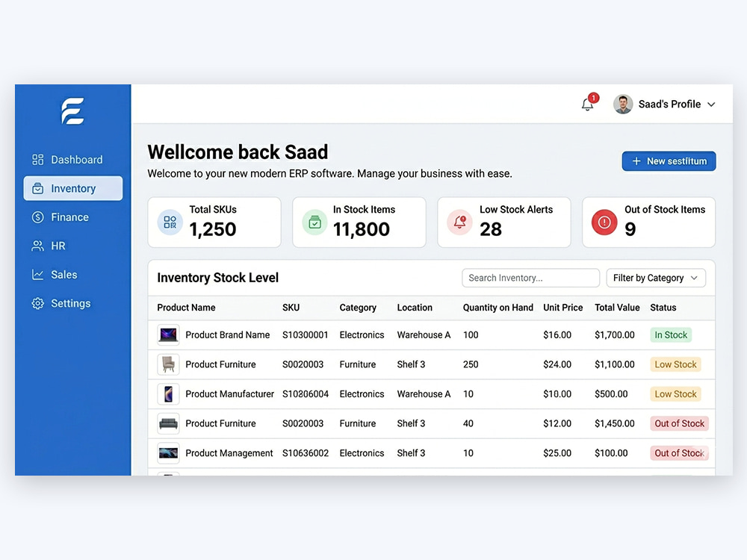The width and height of the screenshot is (747, 560).
Task: Open notifications via the bell icon
Action: click(x=587, y=105)
